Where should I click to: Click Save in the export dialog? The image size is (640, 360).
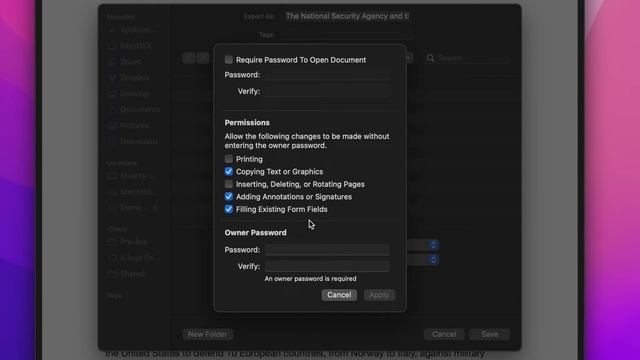click(x=489, y=334)
